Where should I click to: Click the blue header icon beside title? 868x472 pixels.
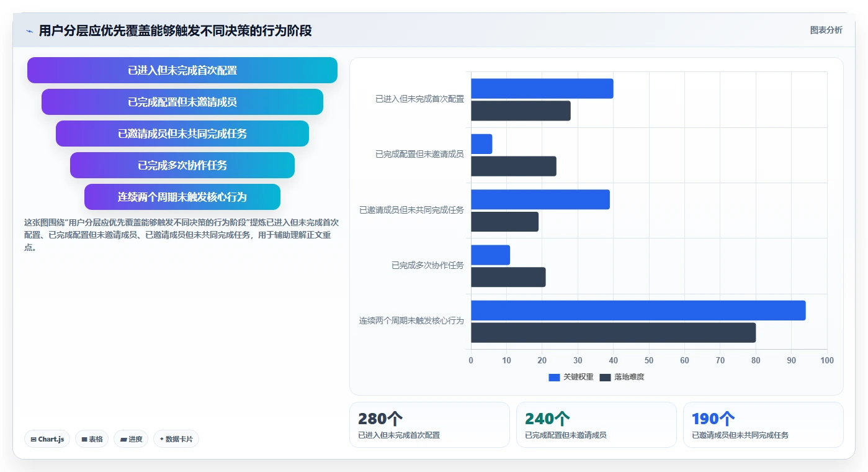coord(29,30)
